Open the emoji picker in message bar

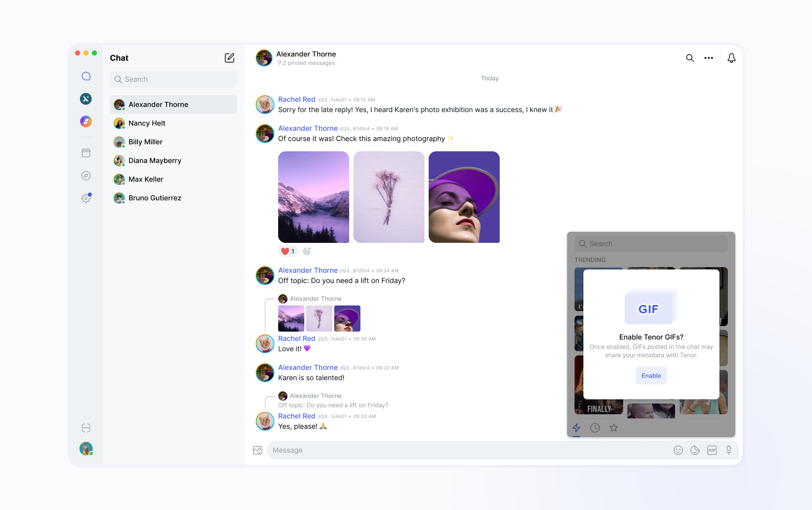(678, 450)
